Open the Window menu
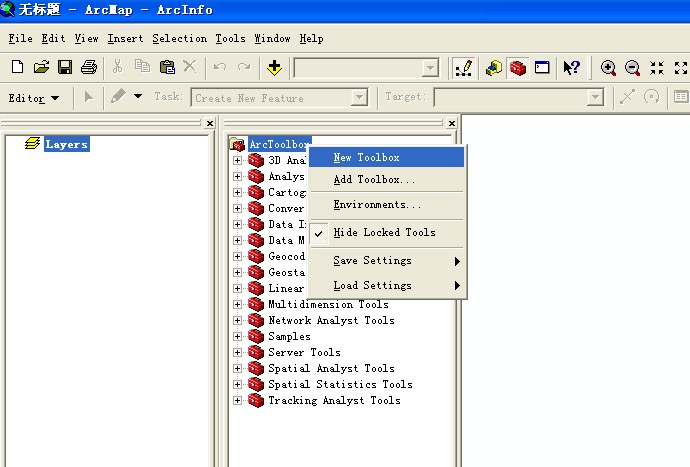The image size is (690, 467). [272, 39]
